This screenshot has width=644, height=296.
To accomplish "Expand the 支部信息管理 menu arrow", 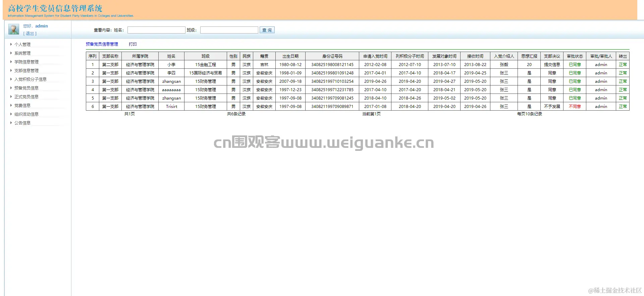I will 11,70.
